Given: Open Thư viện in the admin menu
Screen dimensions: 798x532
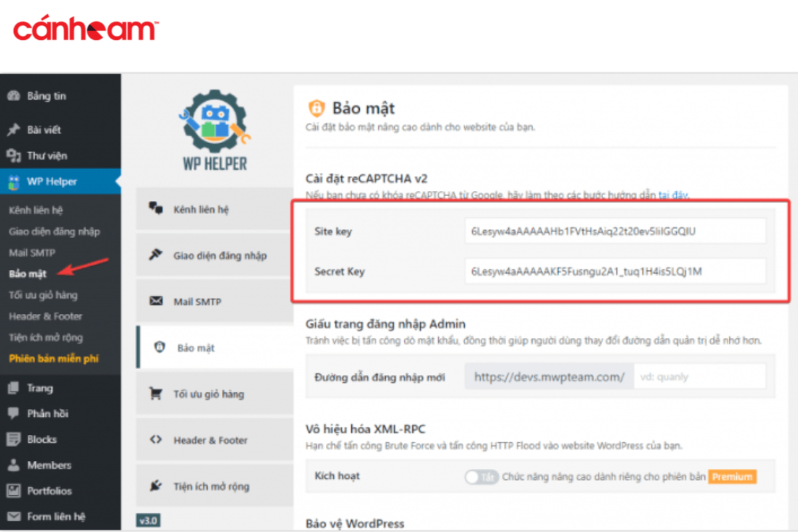Looking at the screenshot, I should coord(61,156).
